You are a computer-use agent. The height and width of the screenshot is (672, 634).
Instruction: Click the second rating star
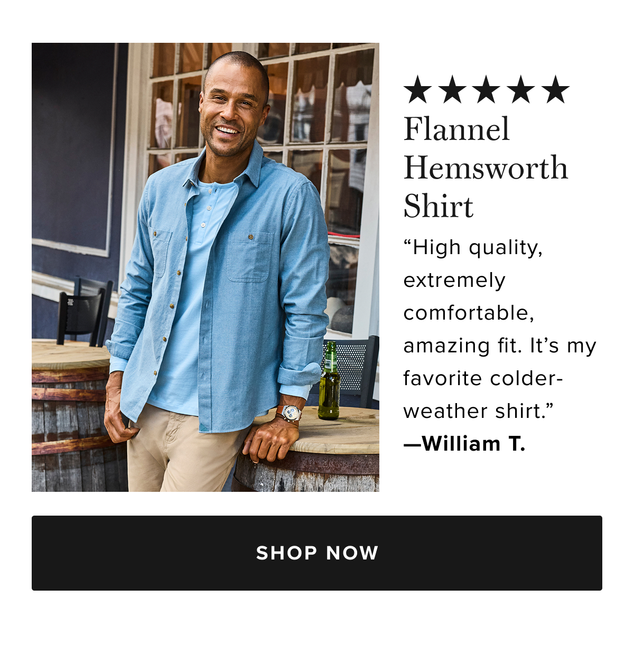(x=452, y=89)
